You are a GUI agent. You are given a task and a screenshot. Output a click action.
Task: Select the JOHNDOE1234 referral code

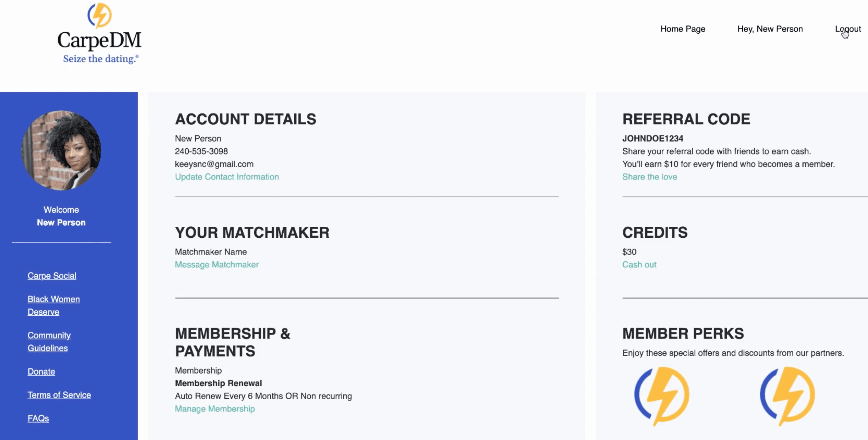click(x=653, y=138)
